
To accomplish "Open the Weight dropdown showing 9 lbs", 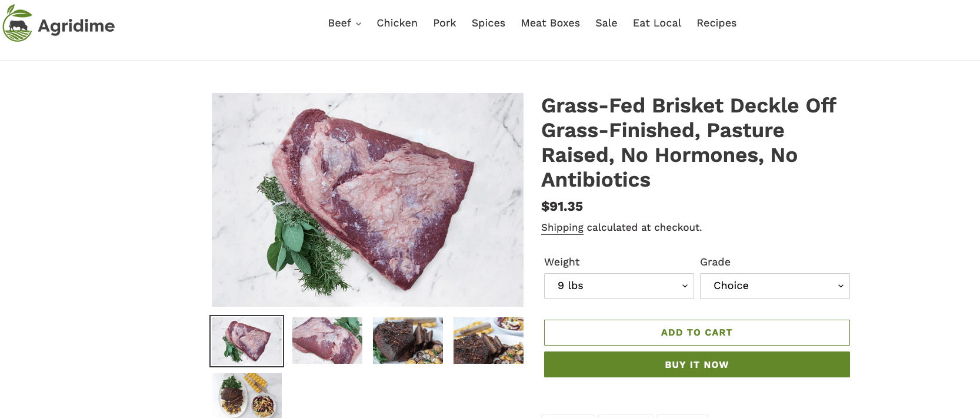I will (x=619, y=286).
